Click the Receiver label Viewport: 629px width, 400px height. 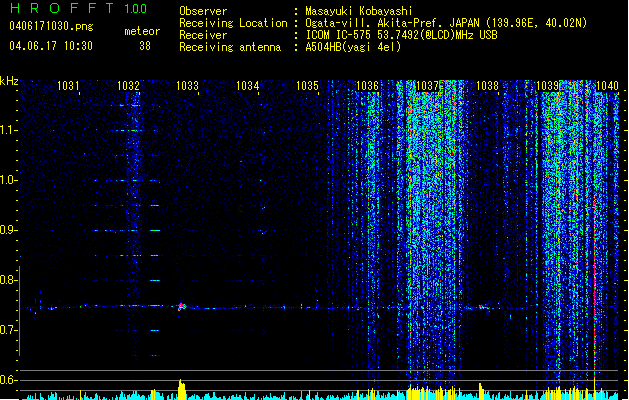coord(203,35)
